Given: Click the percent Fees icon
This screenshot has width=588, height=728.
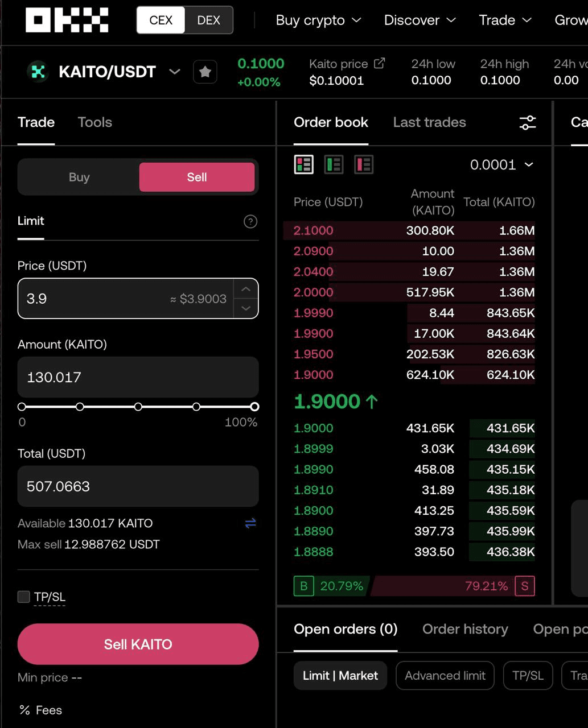Looking at the screenshot, I should (x=24, y=710).
